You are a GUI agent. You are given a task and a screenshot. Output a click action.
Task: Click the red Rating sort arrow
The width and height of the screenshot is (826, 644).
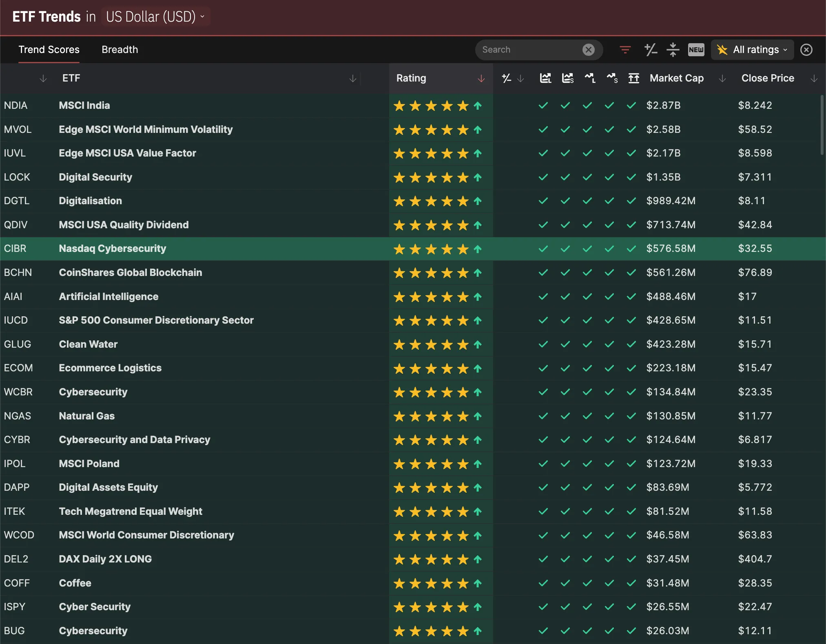click(481, 79)
